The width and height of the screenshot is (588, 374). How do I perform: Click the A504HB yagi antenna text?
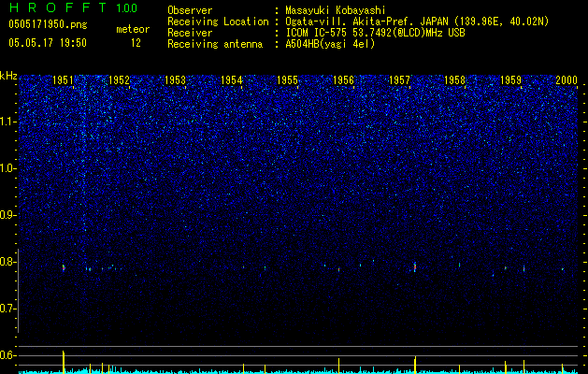[330, 44]
